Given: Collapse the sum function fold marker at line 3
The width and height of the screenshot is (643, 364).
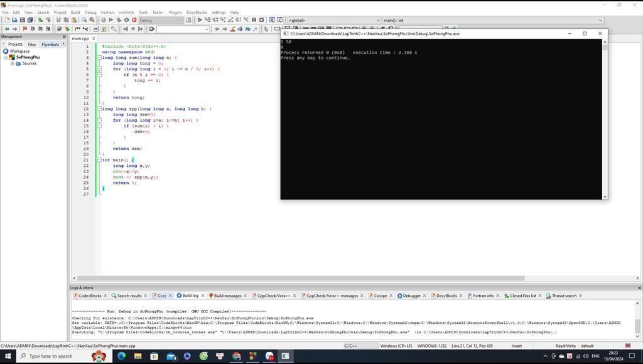Looking at the screenshot, I should point(99,58).
